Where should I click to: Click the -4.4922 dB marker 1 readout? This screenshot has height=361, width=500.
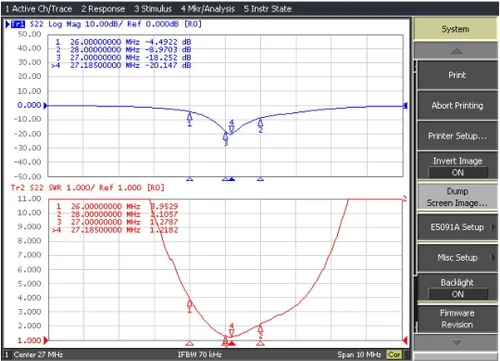(168, 42)
